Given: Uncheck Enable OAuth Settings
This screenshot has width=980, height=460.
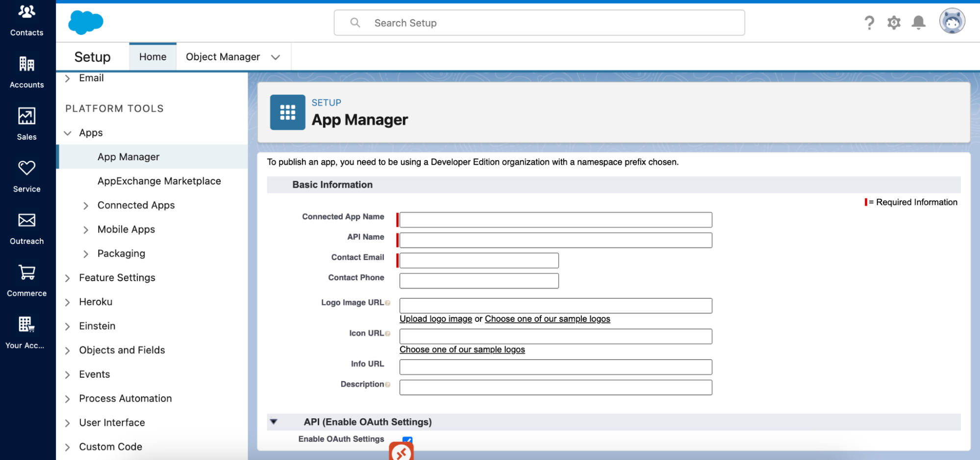Looking at the screenshot, I should click(408, 439).
